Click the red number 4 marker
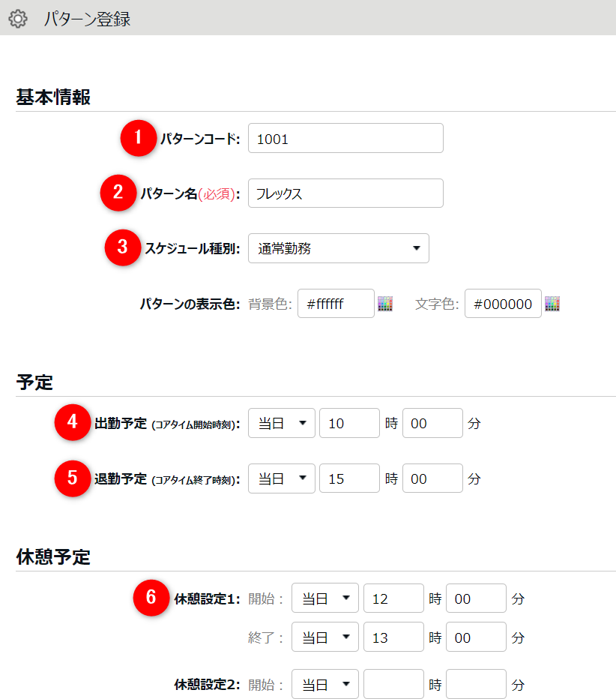Image resolution: width=616 pixels, height=699 pixels. [73, 423]
